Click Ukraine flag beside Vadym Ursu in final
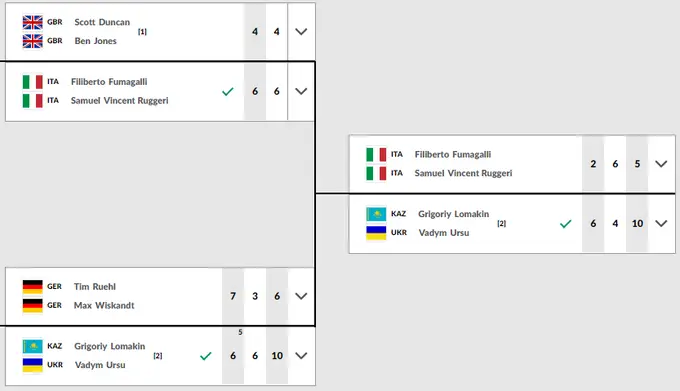Viewport: 680px width, 391px height. pos(376,233)
